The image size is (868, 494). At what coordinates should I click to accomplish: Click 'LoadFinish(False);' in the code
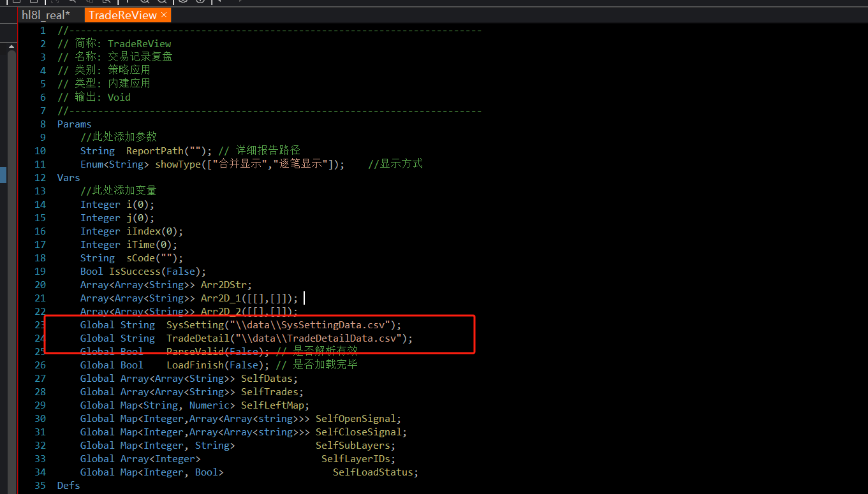pyautogui.click(x=218, y=365)
